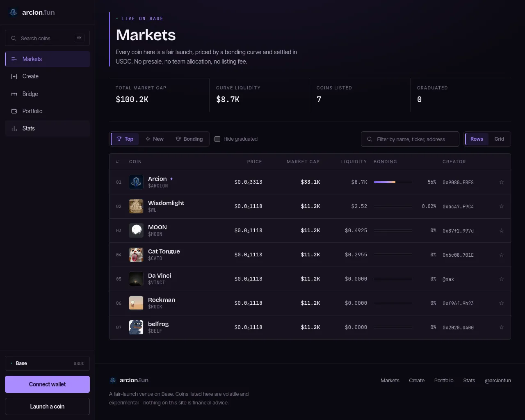Open creator 0x9080…EBF8 address
Image resolution: width=525 pixels, height=420 pixels.
458,183
